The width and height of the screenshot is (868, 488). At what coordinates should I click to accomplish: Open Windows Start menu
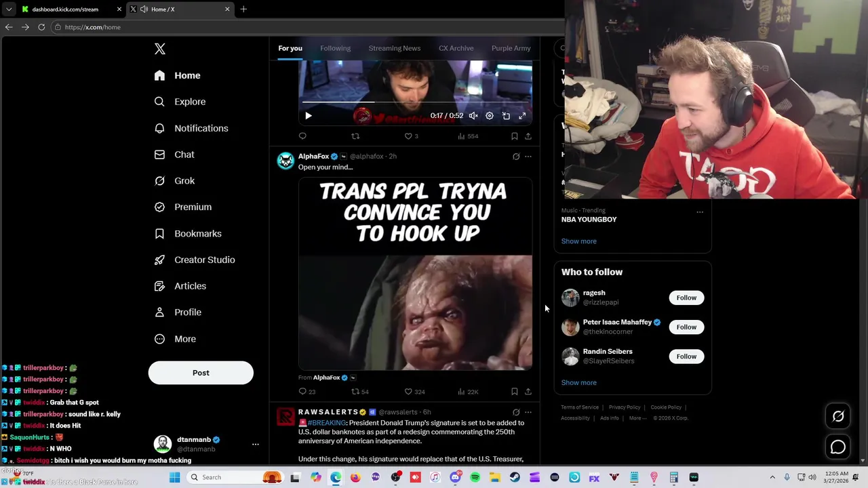click(174, 477)
